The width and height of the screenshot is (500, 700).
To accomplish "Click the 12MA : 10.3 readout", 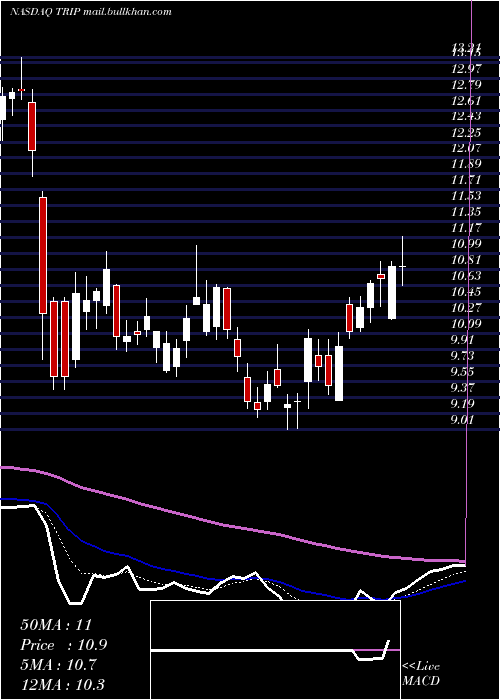I will (62, 685).
